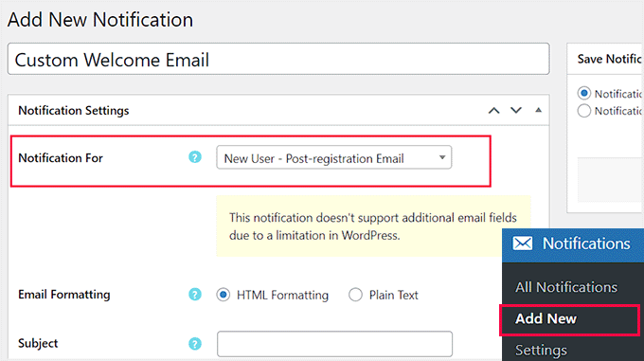Viewport: 644px width, 361px height.
Task: Click the Notification For label
Action: (x=61, y=157)
